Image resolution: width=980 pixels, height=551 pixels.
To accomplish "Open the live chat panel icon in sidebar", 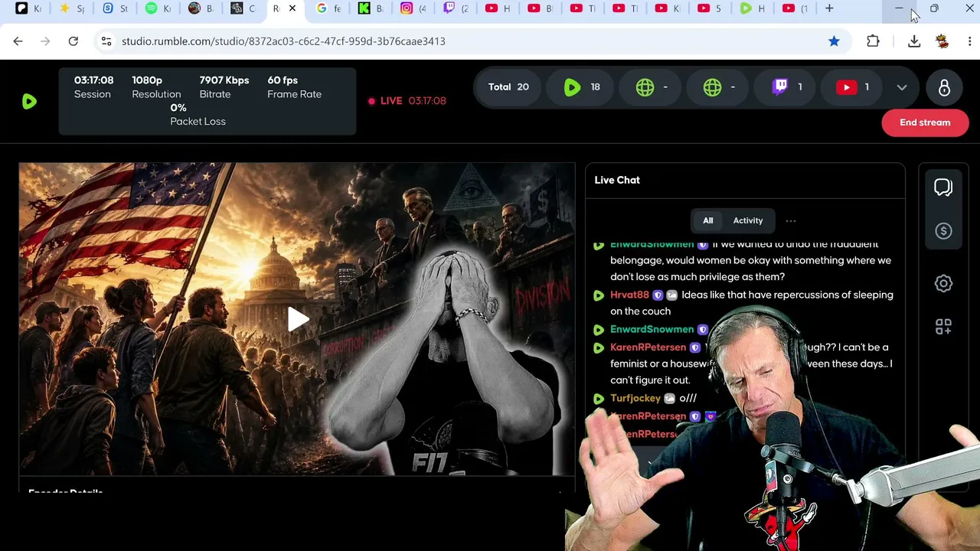I will click(x=943, y=188).
